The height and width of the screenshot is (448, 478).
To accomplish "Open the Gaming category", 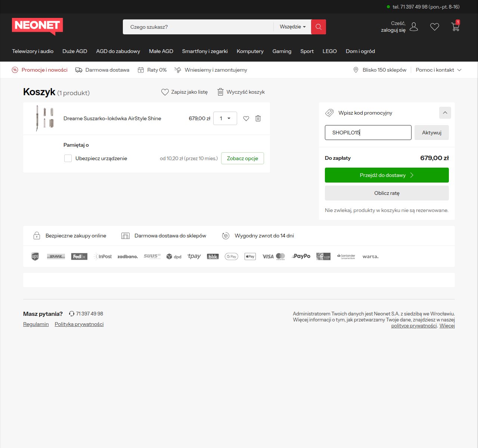I will (x=282, y=51).
